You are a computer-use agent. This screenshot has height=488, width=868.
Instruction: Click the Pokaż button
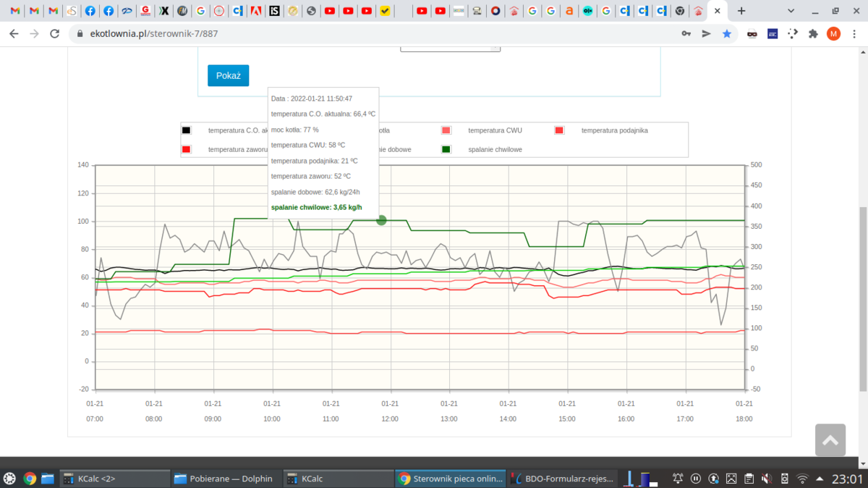point(228,75)
